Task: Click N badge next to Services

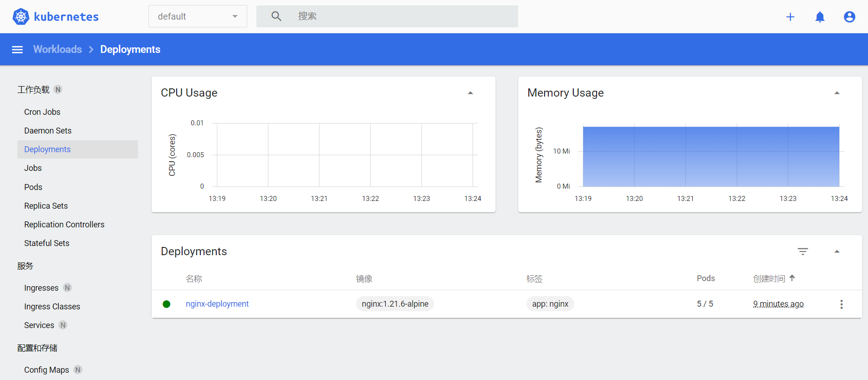Action: click(63, 325)
